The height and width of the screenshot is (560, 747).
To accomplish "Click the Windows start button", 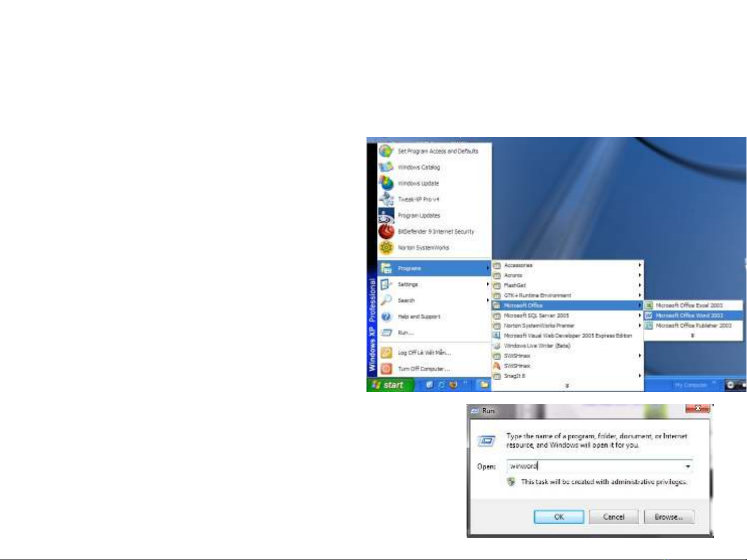I will click(x=390, y=385).
